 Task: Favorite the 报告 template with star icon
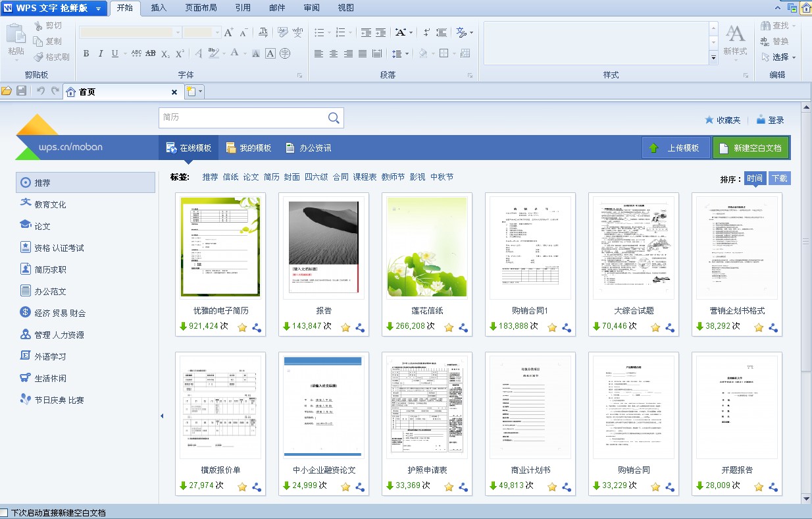(345, 327)
